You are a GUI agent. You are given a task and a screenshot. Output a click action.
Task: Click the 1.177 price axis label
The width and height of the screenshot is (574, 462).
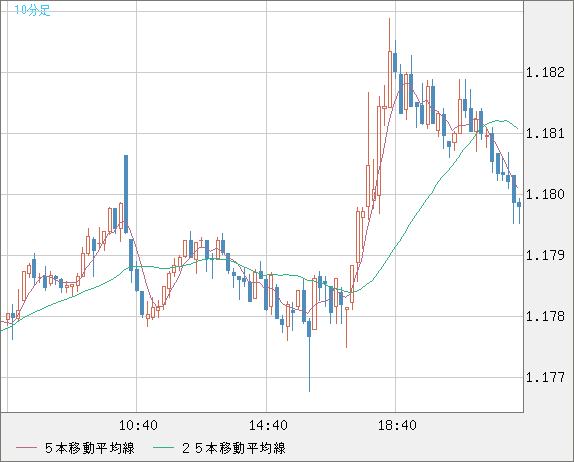click(545, 377)
